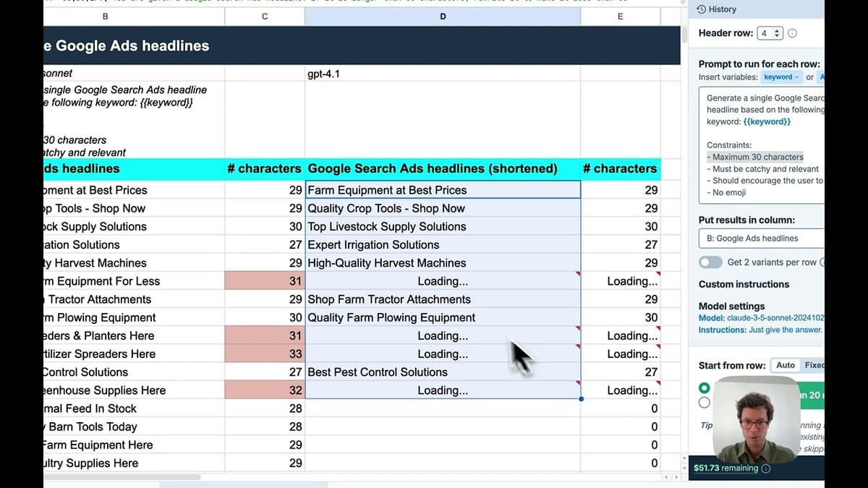This screenshot has height=488, width=868.
Task: Switch Start from row to Fixed
Action: pyautogui.click(x=814, y=365)
